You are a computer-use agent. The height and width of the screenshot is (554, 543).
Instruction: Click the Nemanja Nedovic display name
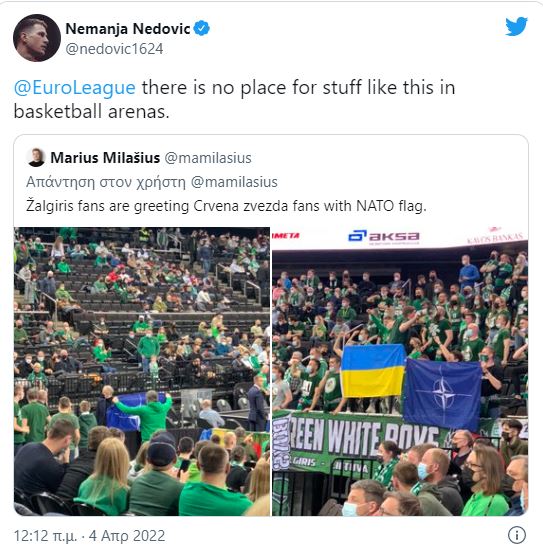pyautogui.click(x=128, y=29)
